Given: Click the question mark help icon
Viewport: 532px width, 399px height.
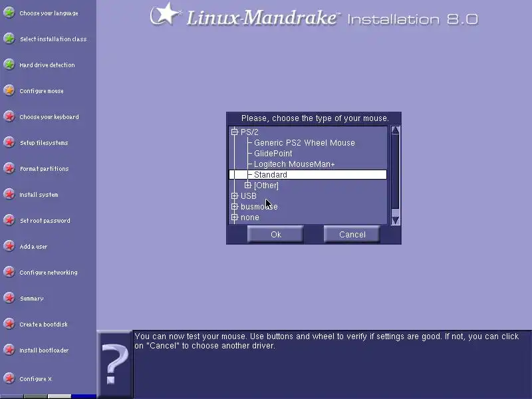Looking at the screenshot, I should point(114,364).
